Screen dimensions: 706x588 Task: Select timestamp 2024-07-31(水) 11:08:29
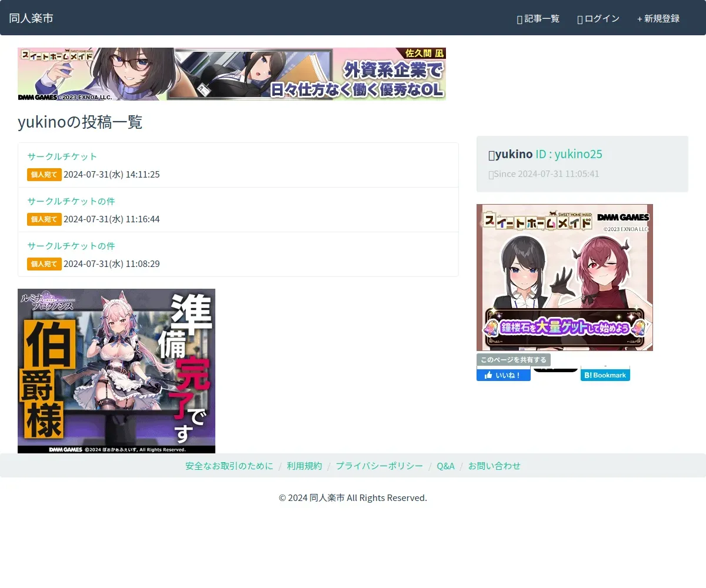112,264
